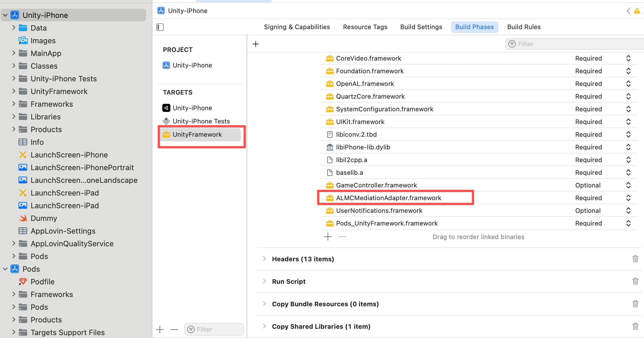Select the SystemConfiguration.framework row
Image resolution: width=644 pixels, height=338 pixels.
[479, 109]
